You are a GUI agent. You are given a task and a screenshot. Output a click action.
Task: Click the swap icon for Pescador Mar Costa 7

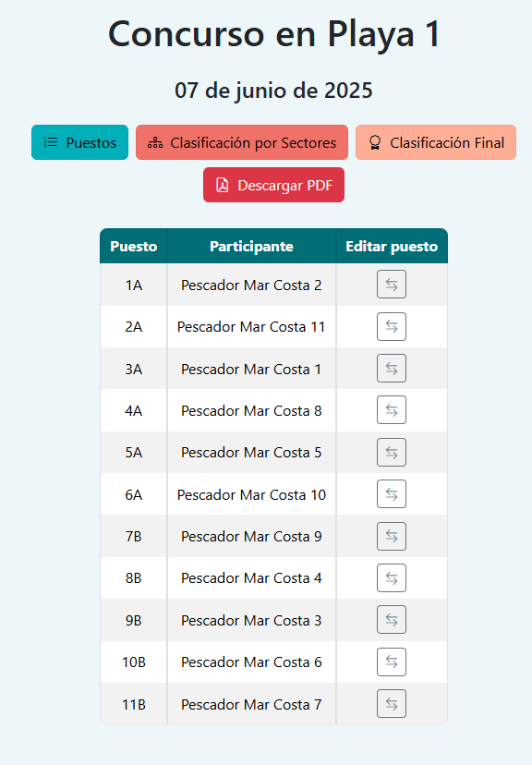coord(391,703)
